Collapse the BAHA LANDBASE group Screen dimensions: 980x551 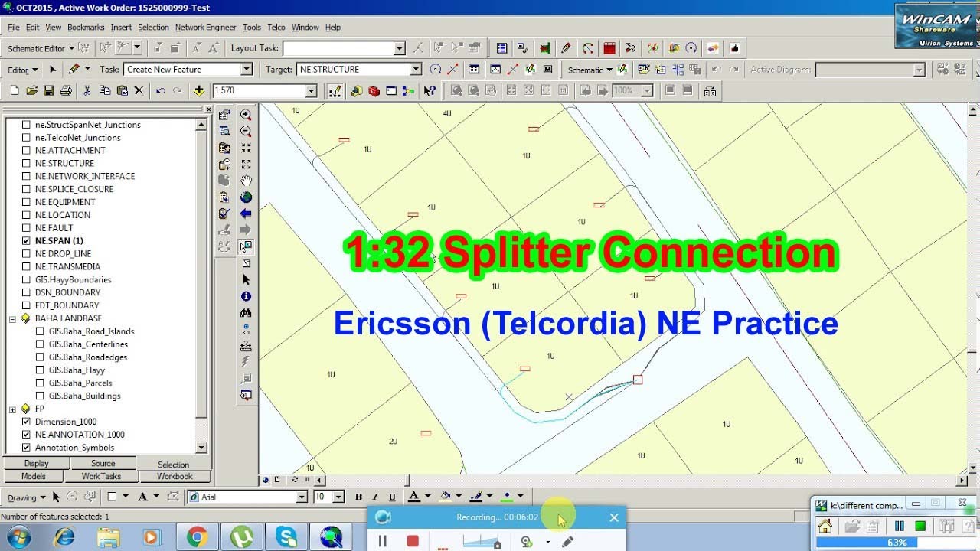13,318
